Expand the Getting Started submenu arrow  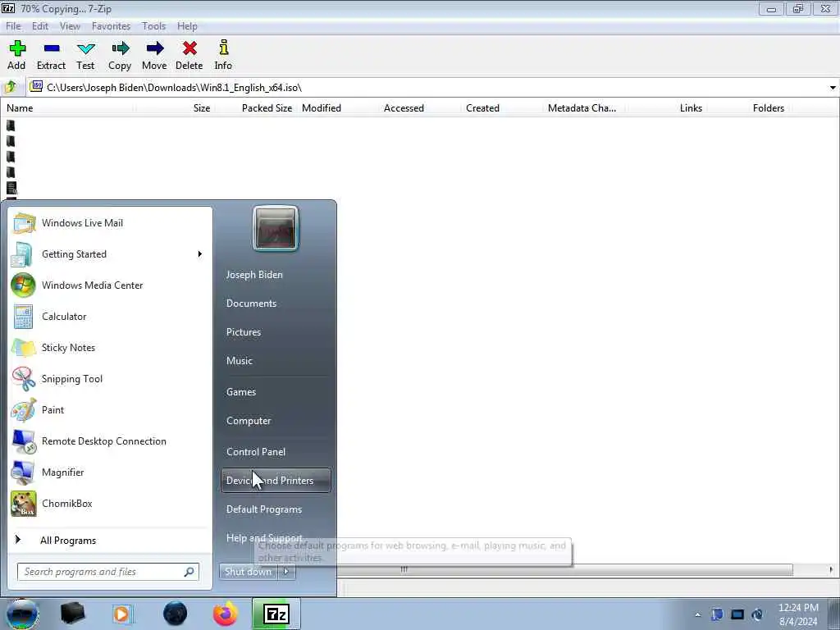[x=200, y=254]
